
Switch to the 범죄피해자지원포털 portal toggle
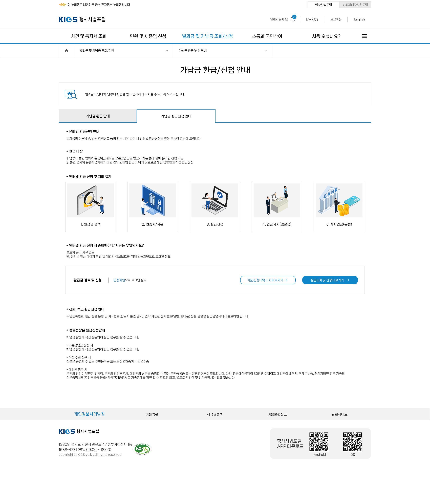point(355,5)
